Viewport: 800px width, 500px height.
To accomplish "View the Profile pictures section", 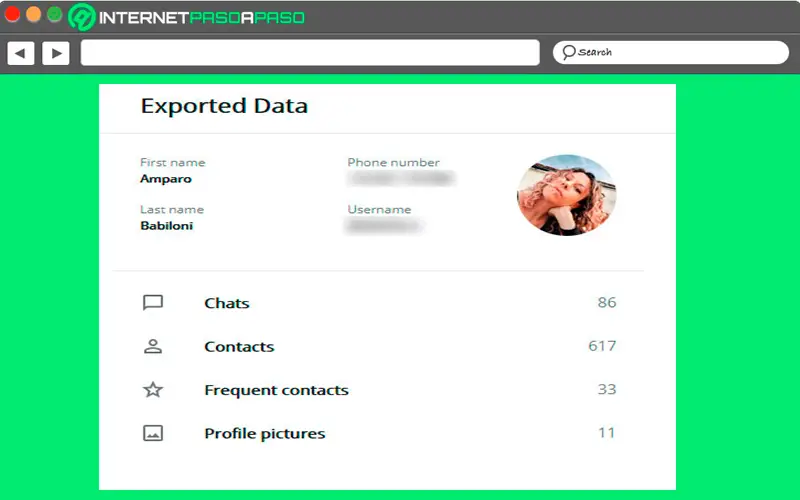I will pyautogui.click(x=264, y=433).
